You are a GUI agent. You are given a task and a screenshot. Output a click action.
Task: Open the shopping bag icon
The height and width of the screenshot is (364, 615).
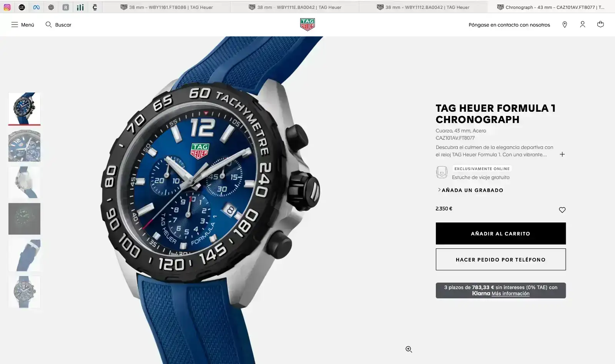(x=600, y=25)
